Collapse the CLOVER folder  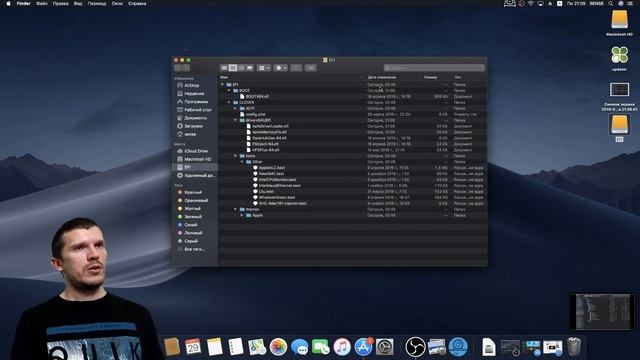click(x=229, y=102)
